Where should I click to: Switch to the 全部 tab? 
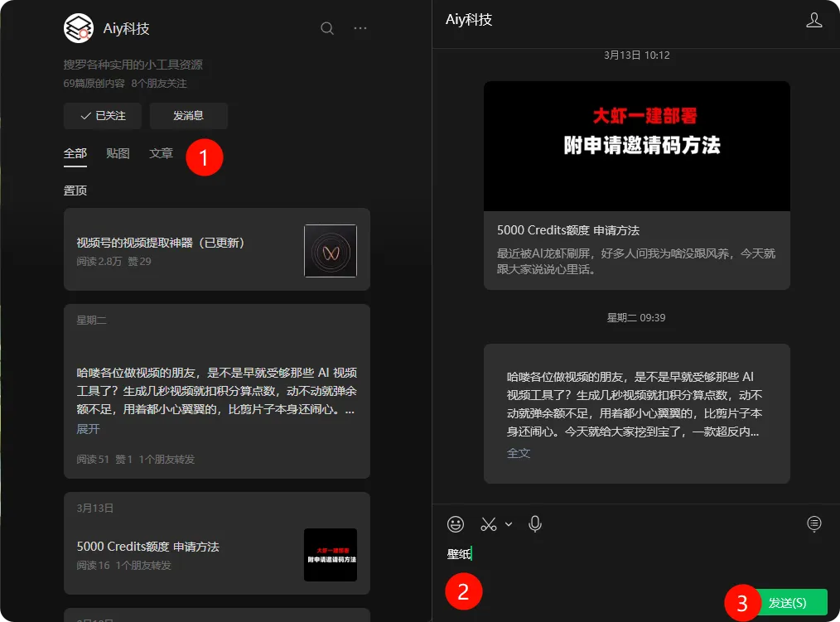pyautogui.click(x=75, y=154)
